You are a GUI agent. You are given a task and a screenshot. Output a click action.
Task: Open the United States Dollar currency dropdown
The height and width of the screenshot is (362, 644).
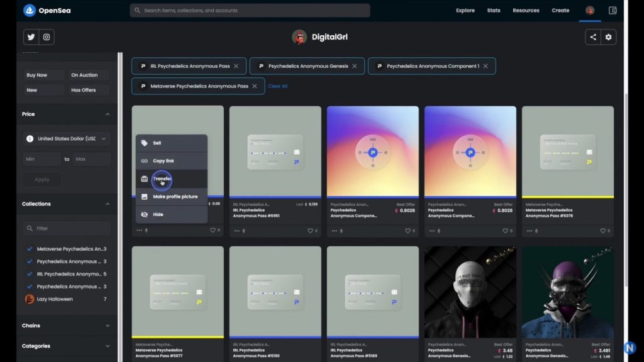pyautogui.click(x=67, y=138)
